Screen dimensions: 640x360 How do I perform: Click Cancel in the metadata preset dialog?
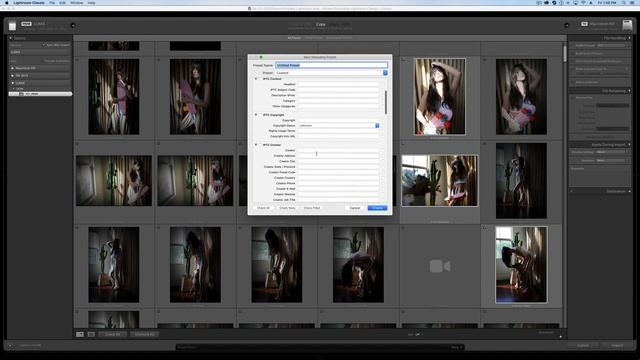[355, 208]
